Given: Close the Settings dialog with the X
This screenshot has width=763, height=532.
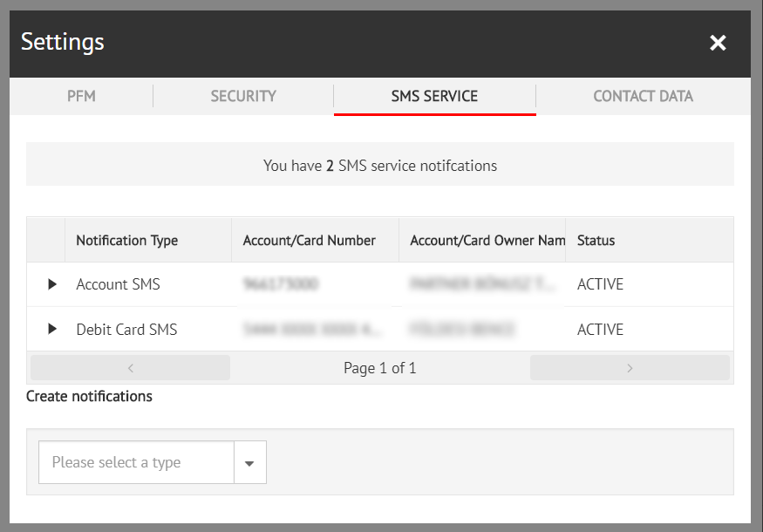Looking at the screenshot, I should point(718,43).
